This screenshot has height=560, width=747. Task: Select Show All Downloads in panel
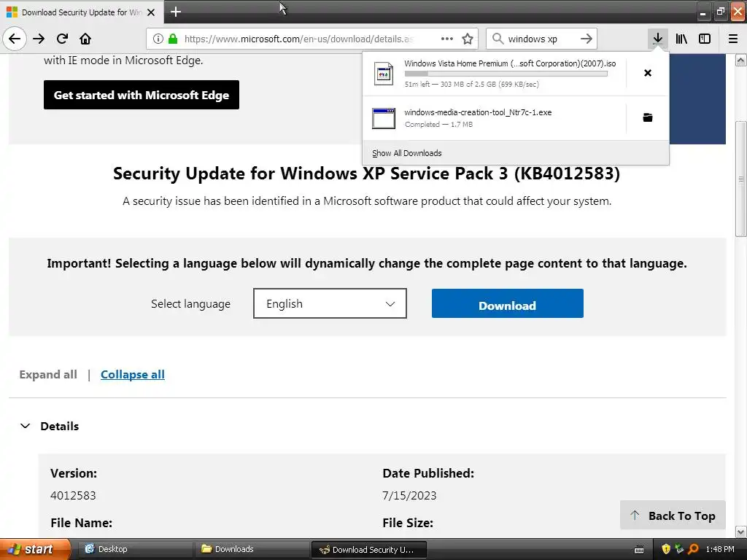coord(406,153)
